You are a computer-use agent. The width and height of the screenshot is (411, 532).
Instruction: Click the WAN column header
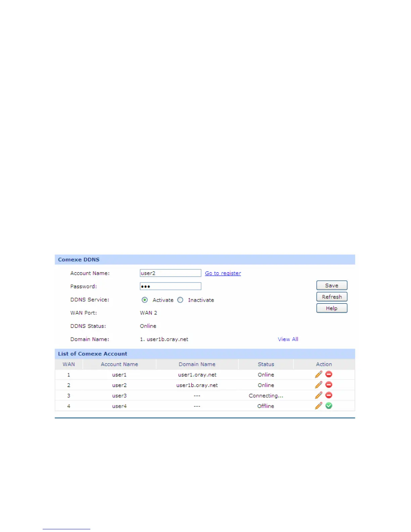coord(69,364)
